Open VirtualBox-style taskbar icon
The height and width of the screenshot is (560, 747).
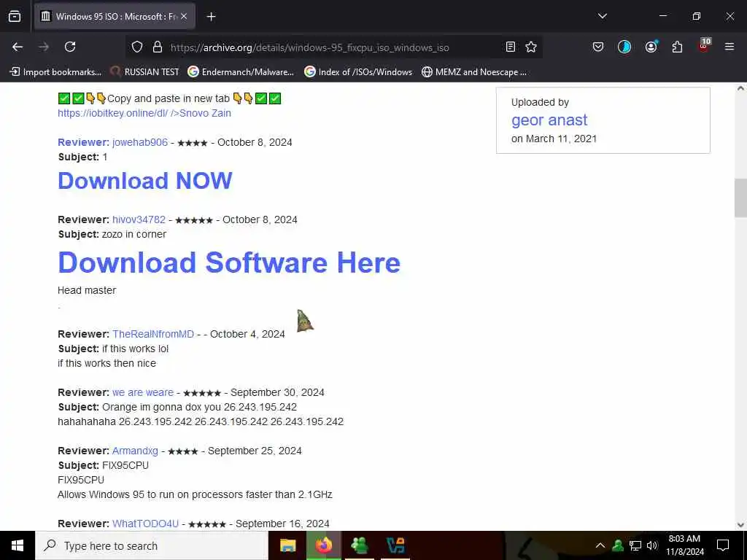395,545
